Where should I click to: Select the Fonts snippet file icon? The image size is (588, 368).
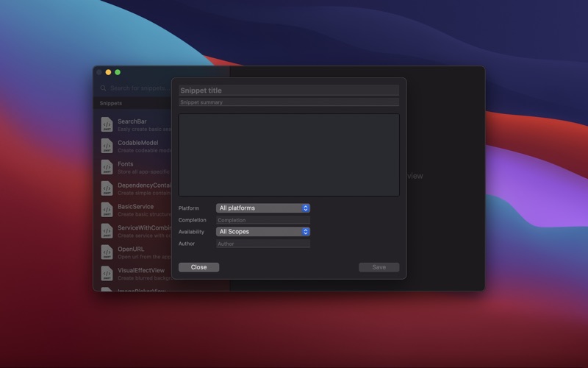107,167
